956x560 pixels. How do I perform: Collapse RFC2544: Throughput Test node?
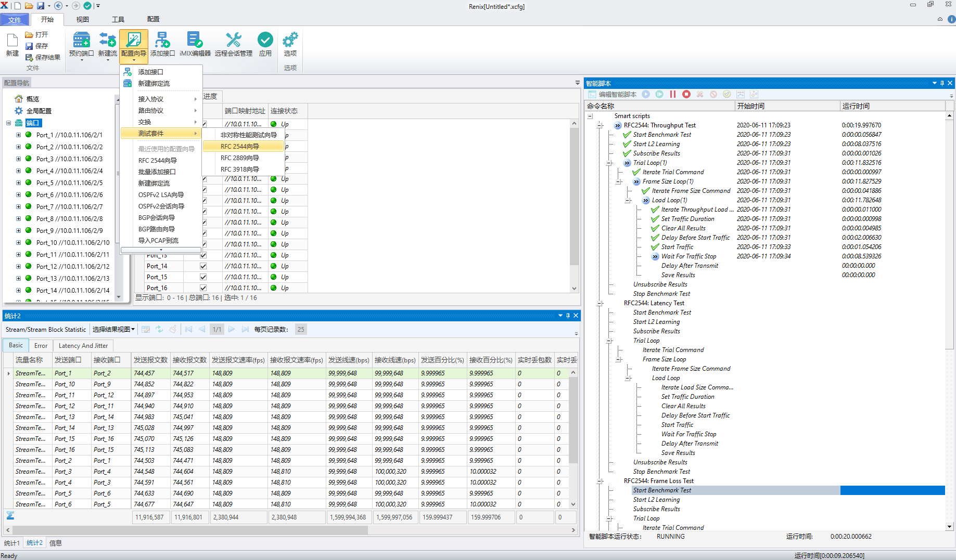600,125
